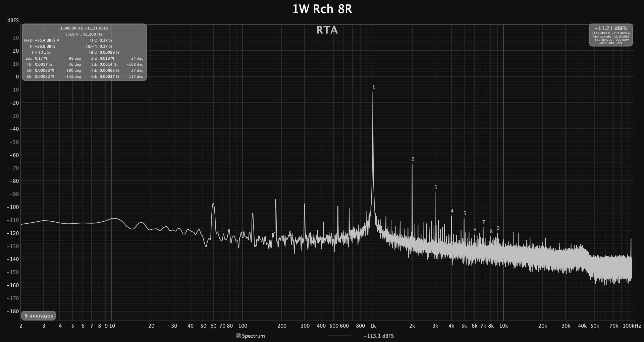Click harmonic marker 8 on the spectrum
Image resolution: width=644 pixels, height=342 pixels.
tap(491, 231)
